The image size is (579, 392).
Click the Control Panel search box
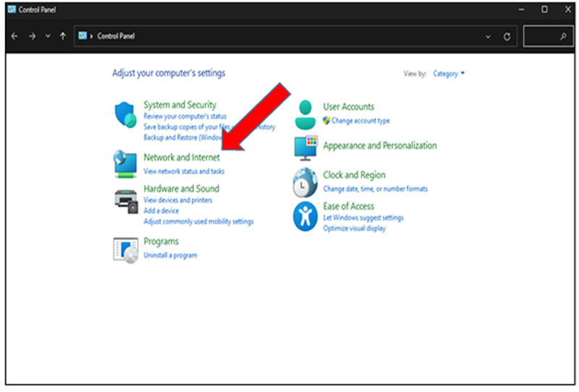[548, 37]
